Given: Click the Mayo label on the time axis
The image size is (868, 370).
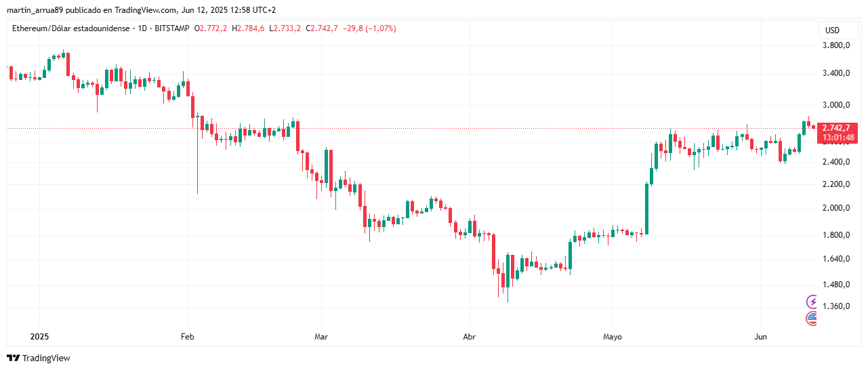Looking at the screenshot, I should [x=612, y=336].
